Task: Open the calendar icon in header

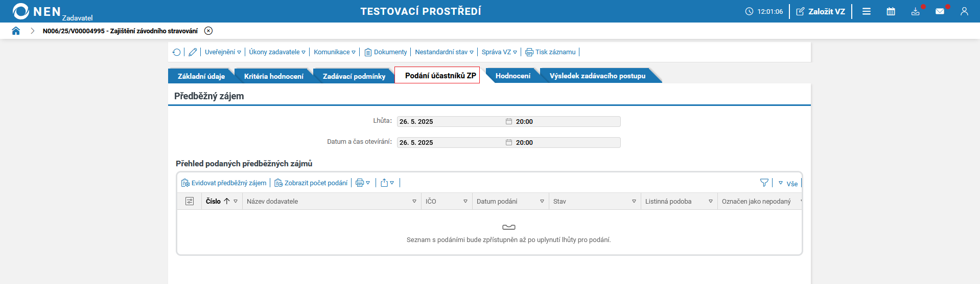Action: click(x=891, y=11)
